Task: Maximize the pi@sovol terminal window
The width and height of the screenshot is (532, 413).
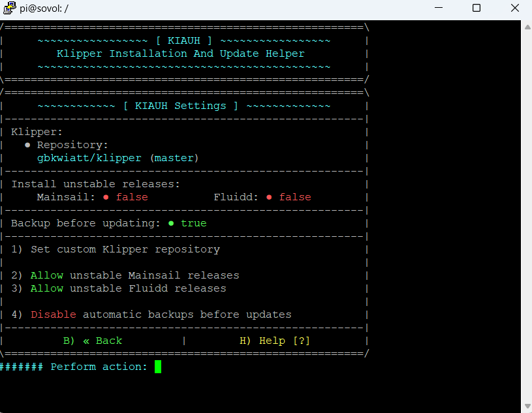Action: click(x=477, y=8)
